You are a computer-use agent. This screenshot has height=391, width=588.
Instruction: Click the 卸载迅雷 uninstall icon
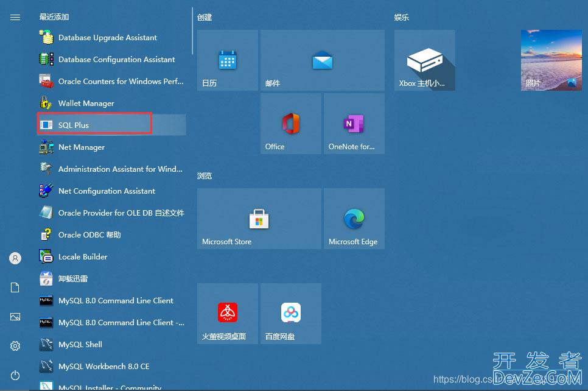46,278
